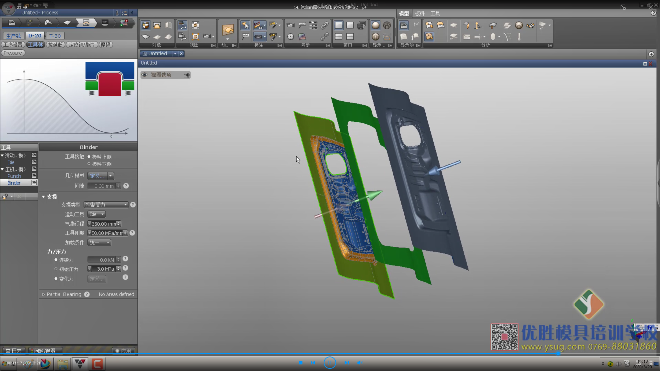
Task: Click the large orange icon in the ribbon
Action: (x=228, y=29)
